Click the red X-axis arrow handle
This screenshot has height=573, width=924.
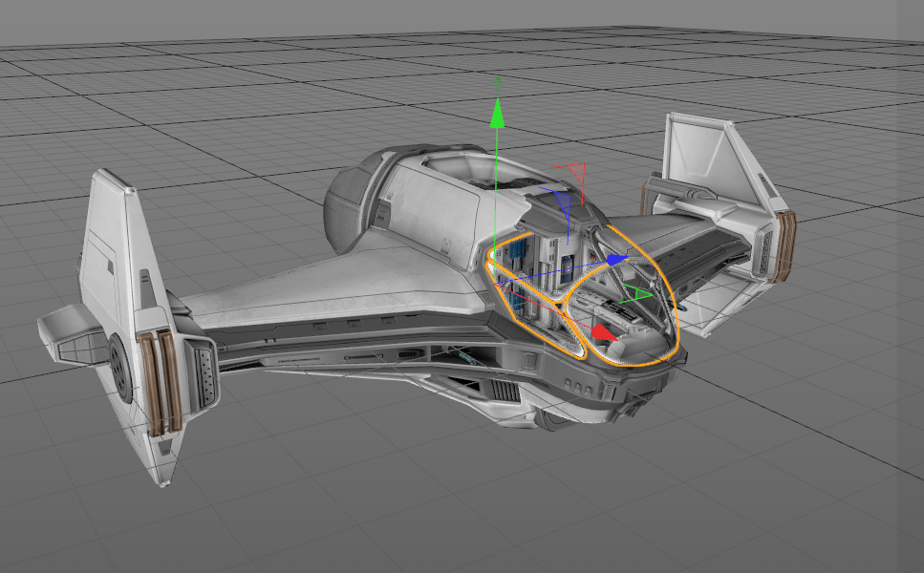[601, 331]
